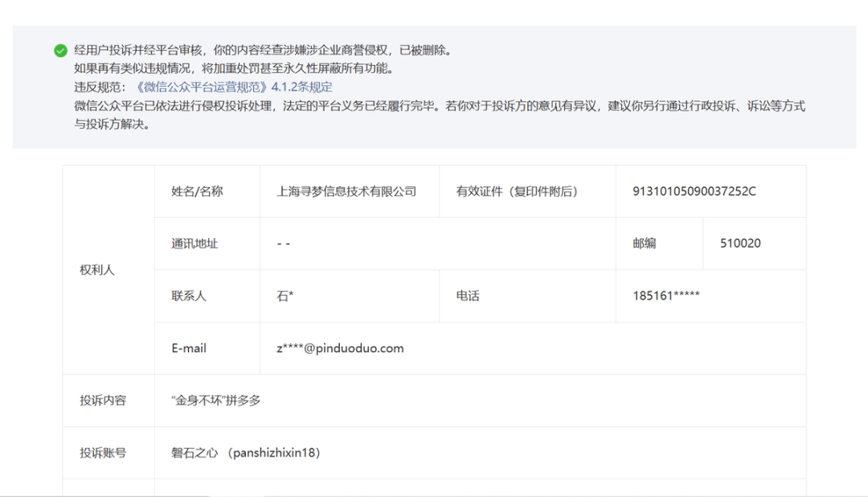Click the green checkmark status icon

point(60,51)
